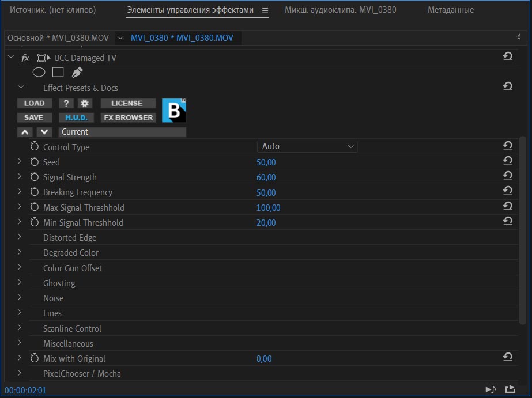This screenshot has height=398, width=532.
Task: Click the LICENSE button
Action: click(x=128, y=103)
